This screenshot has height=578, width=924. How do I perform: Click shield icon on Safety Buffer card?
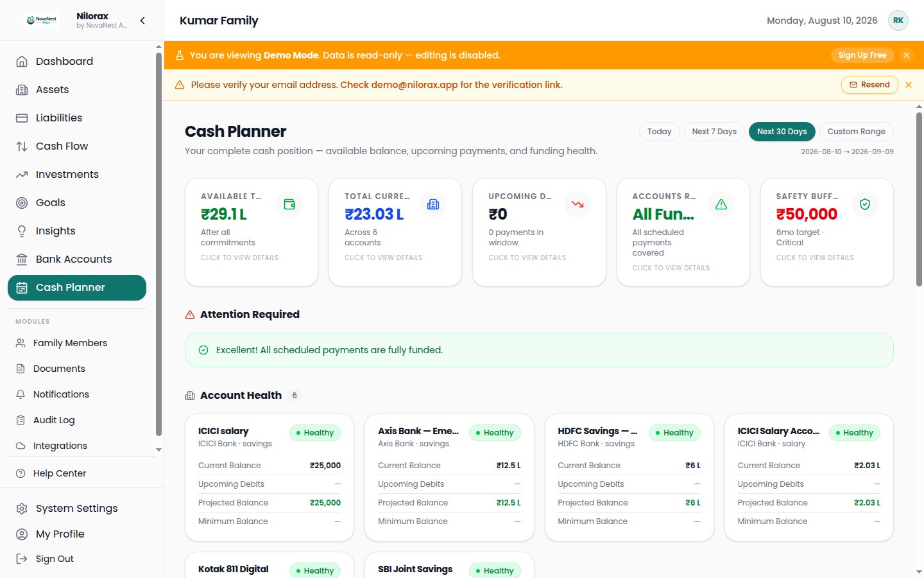click(865, 204)
